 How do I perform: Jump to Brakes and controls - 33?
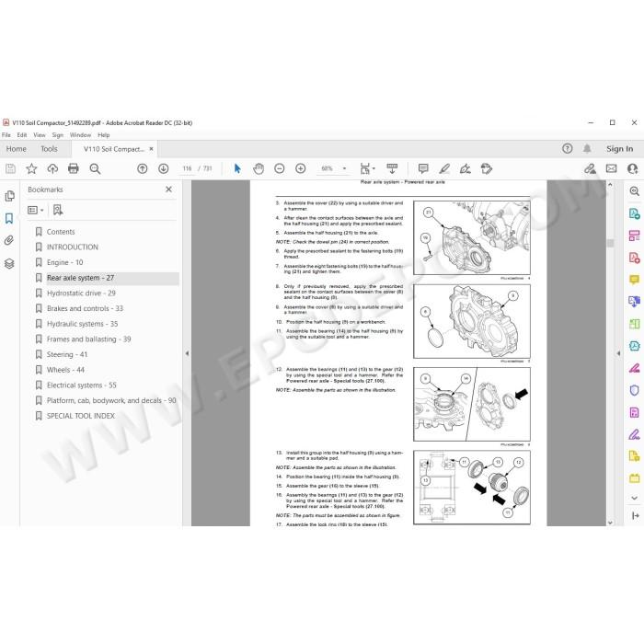point(85,308)
